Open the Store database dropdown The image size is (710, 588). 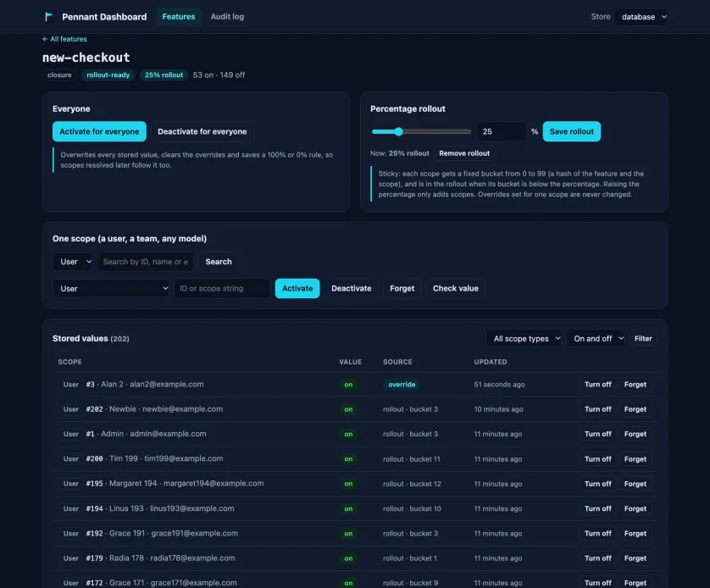click(x=643, y=17)
